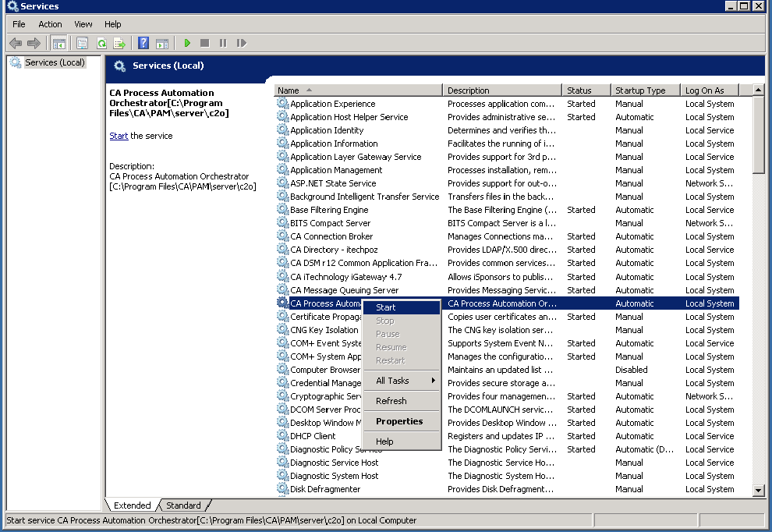Open the Properties toolbar icon

pyautogui.click(x=82, y=44)
